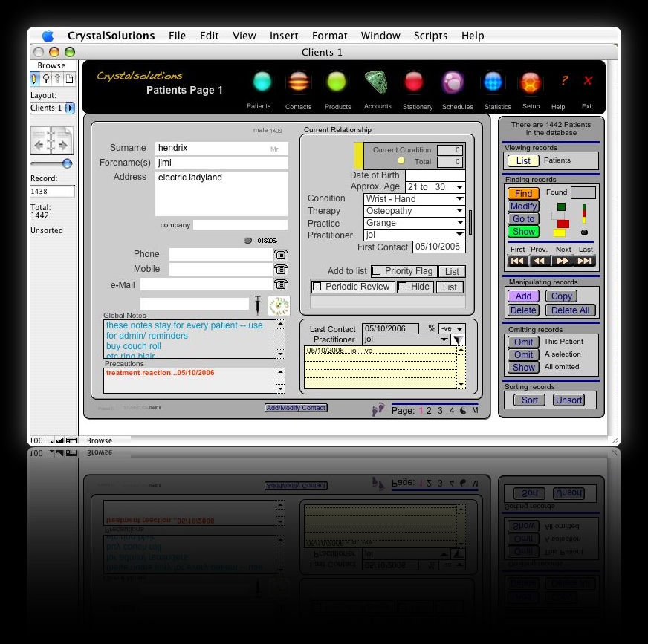Open the Patients module orb
The height and width of the screenshot is (644, 648).
coord(262,82)
